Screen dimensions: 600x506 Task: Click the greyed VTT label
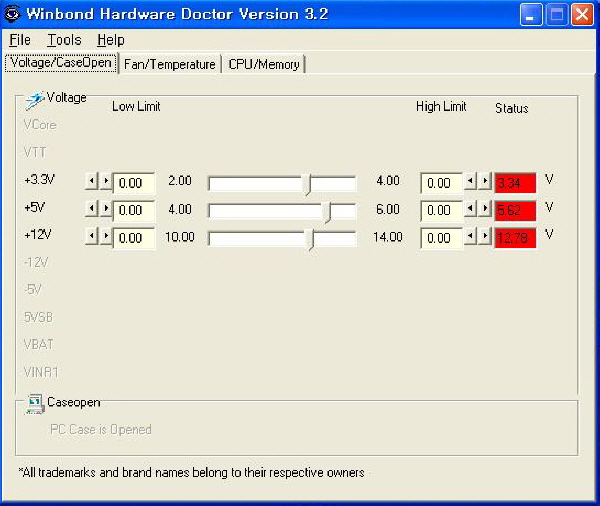(35, 152)
